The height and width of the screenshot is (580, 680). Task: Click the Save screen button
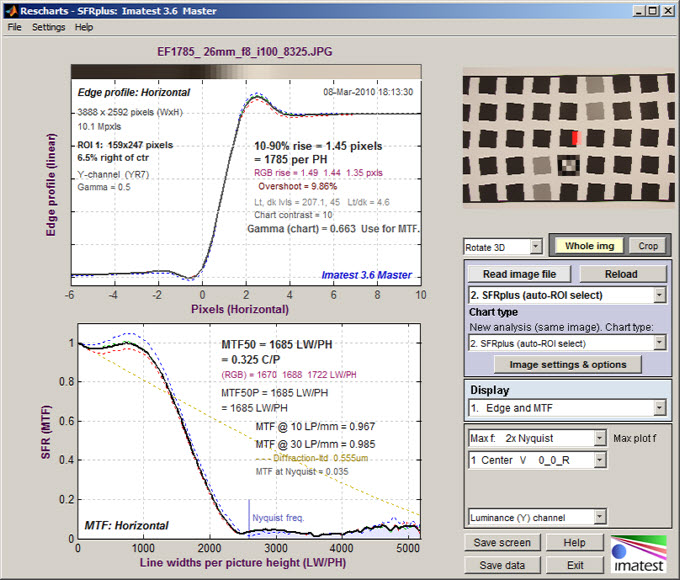pos(502,543)
